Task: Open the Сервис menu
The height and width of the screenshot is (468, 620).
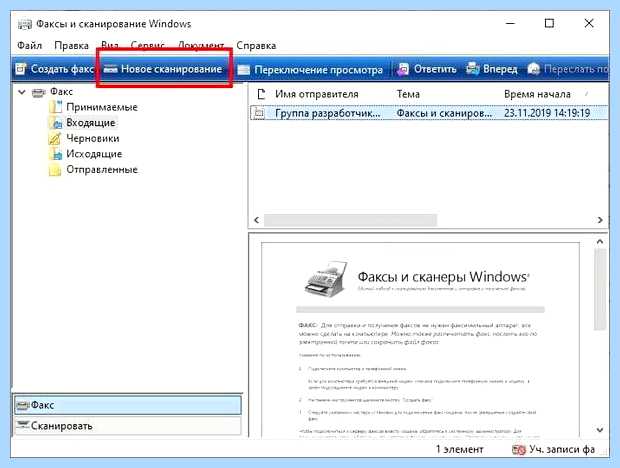Action: [x=147, y=45]
